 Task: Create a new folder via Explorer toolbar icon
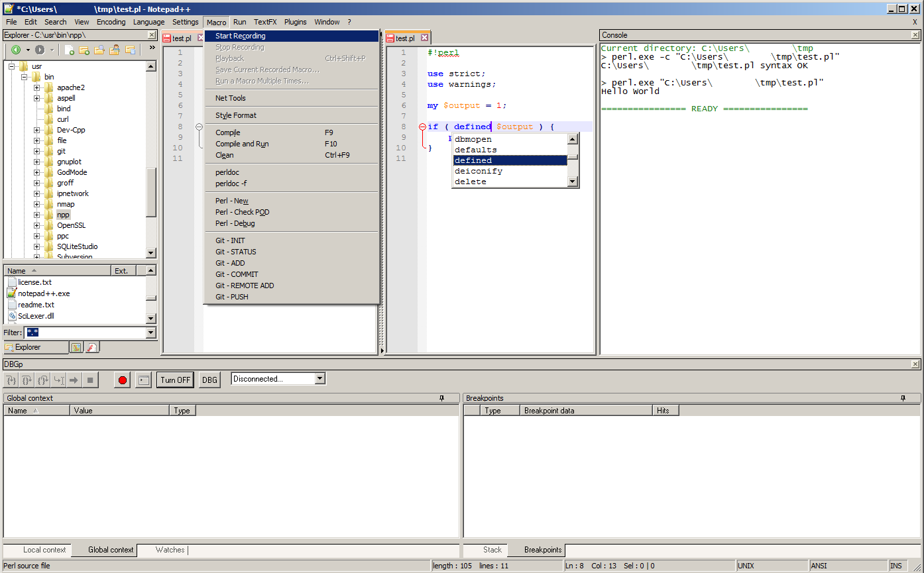point(84,50)
